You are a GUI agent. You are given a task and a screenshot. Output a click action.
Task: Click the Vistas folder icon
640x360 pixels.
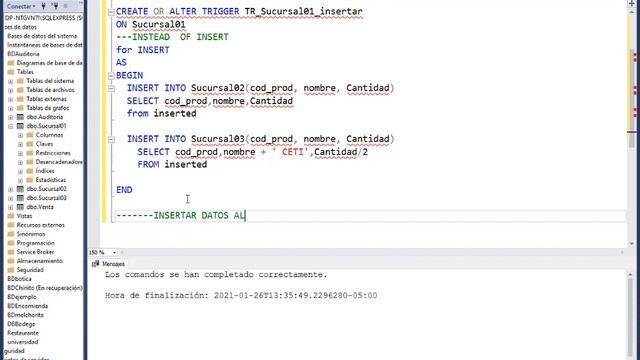(11, 216)
